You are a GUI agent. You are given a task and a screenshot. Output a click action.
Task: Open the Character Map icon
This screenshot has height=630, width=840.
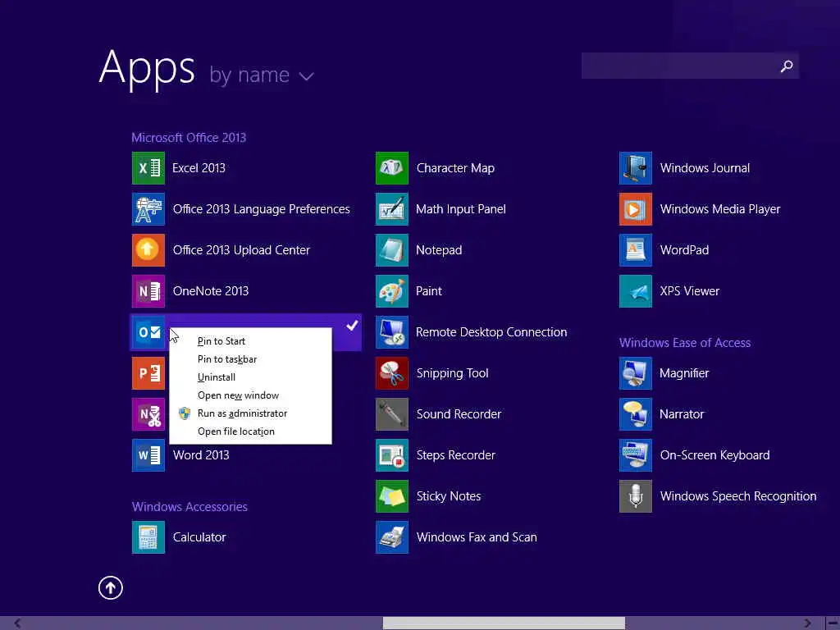point(392,168)
